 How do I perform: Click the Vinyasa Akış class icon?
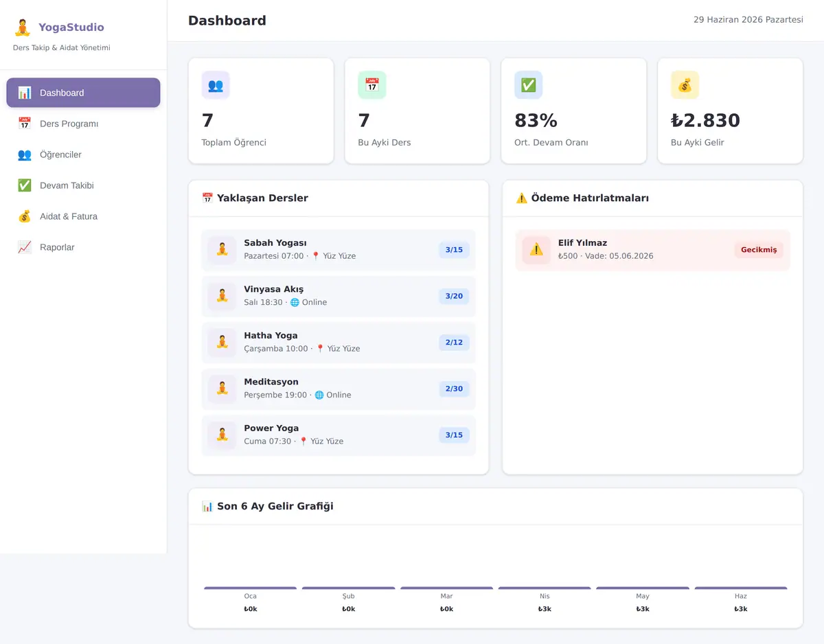tap(222, 296)
